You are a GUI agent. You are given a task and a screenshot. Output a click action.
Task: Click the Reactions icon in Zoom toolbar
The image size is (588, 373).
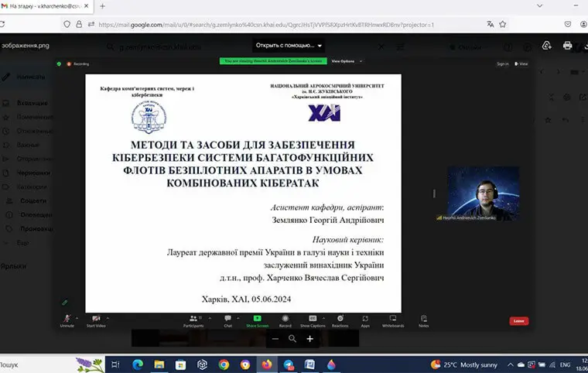340,318
